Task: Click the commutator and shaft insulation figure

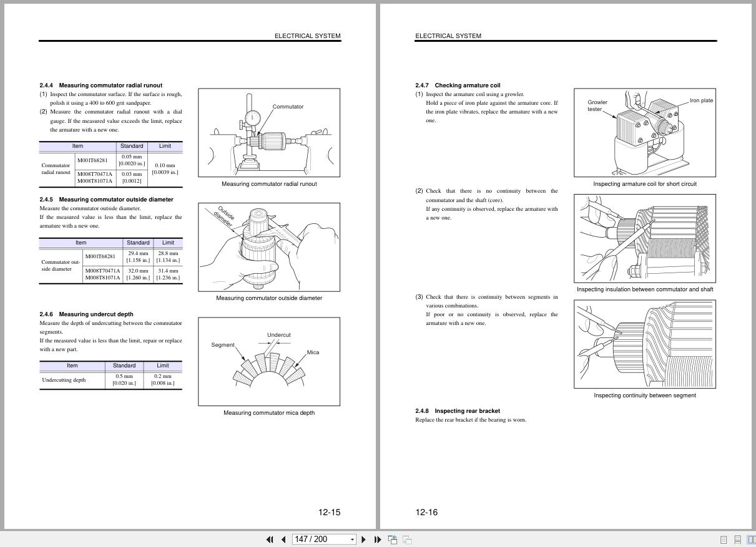Action: point(645,238)
